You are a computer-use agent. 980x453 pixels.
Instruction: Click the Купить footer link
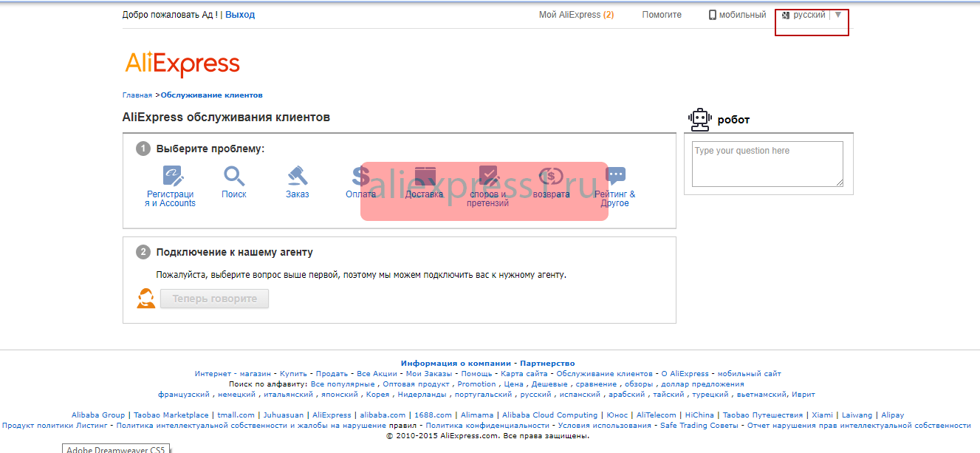pyautogui.click(x=293, y=374)
